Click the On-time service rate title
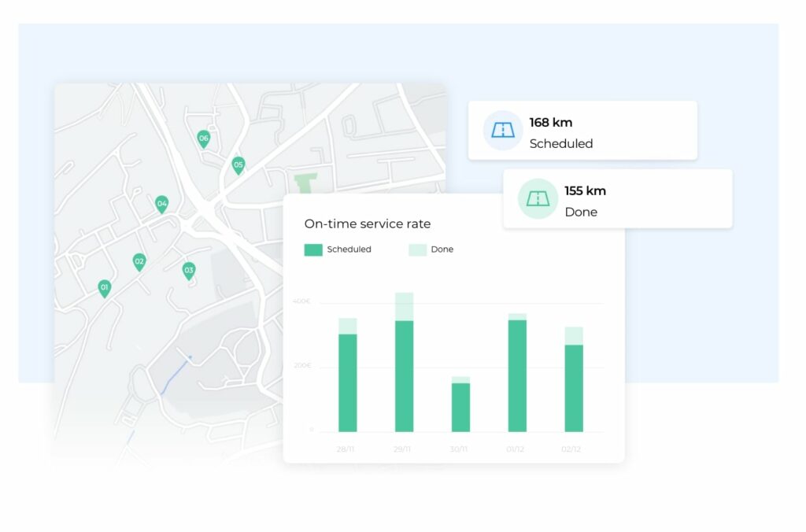The height and width of the screenshot is (532, 806). (368, 224)
